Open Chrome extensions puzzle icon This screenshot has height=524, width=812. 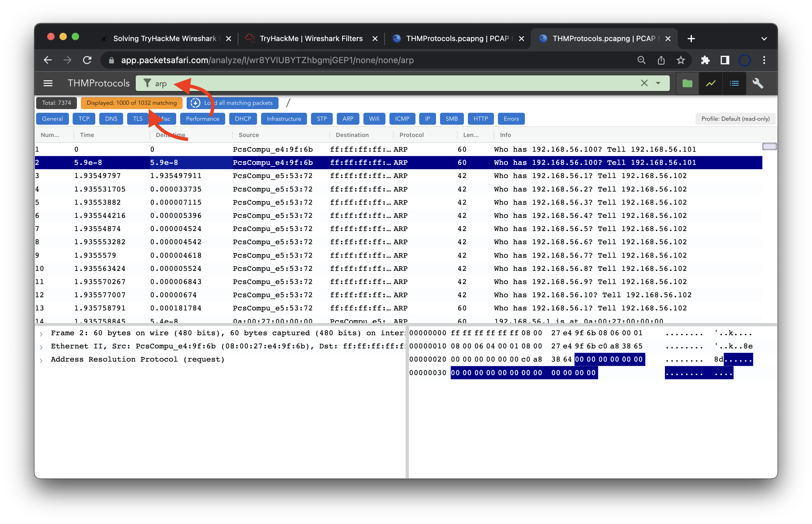tap(705, 60)
